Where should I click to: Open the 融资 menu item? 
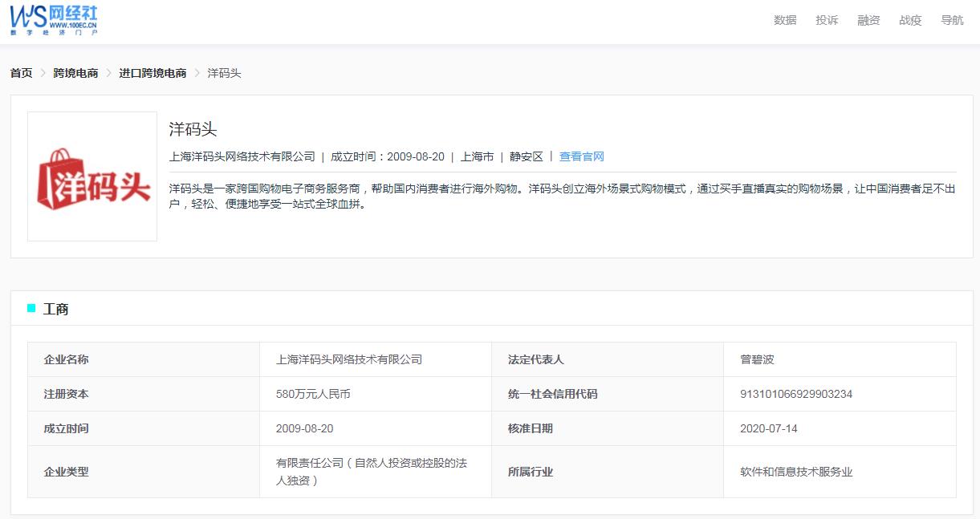(x=868, y=20)
